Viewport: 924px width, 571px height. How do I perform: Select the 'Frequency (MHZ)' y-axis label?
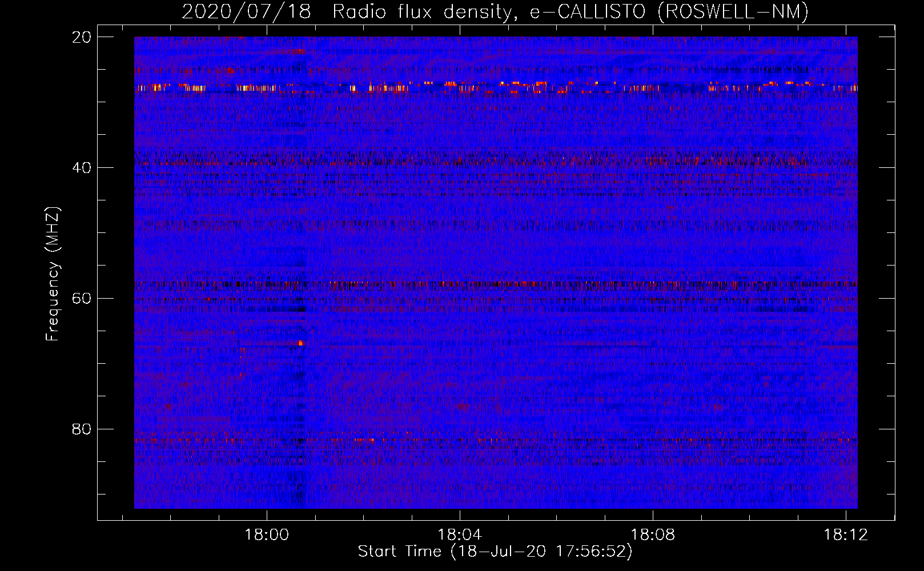click(53, 274)
